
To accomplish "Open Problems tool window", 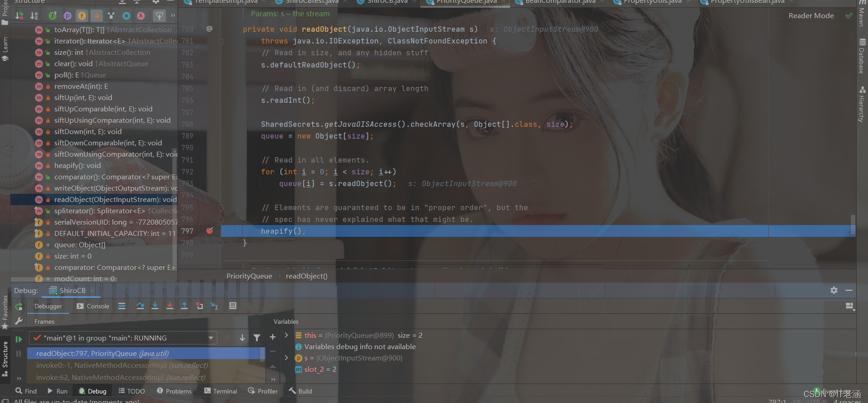I will coord(174,391).
